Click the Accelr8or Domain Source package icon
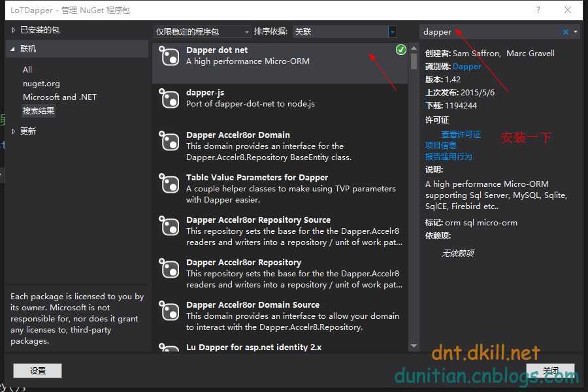The height and width of the screenshot is (392, 588). click(169, 310)
